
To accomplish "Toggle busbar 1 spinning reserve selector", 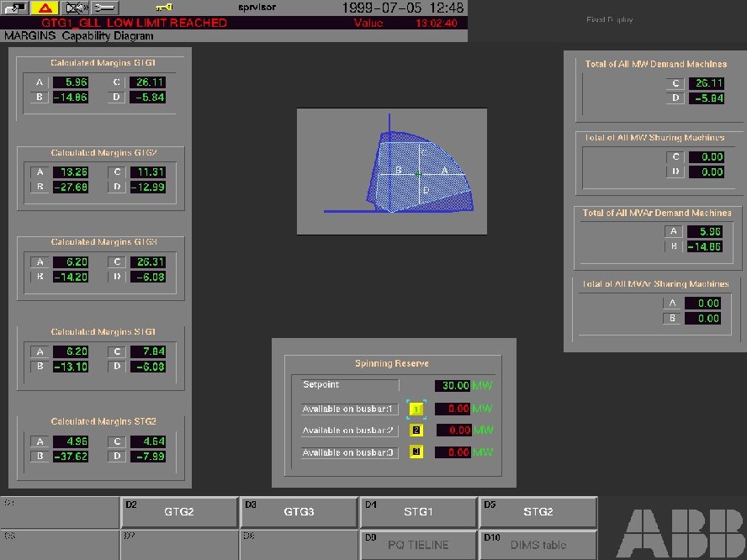I will [416, 408].
